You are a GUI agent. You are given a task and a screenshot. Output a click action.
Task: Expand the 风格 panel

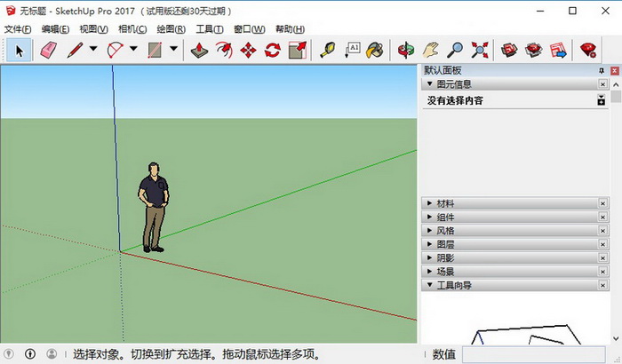coord(429,230)
